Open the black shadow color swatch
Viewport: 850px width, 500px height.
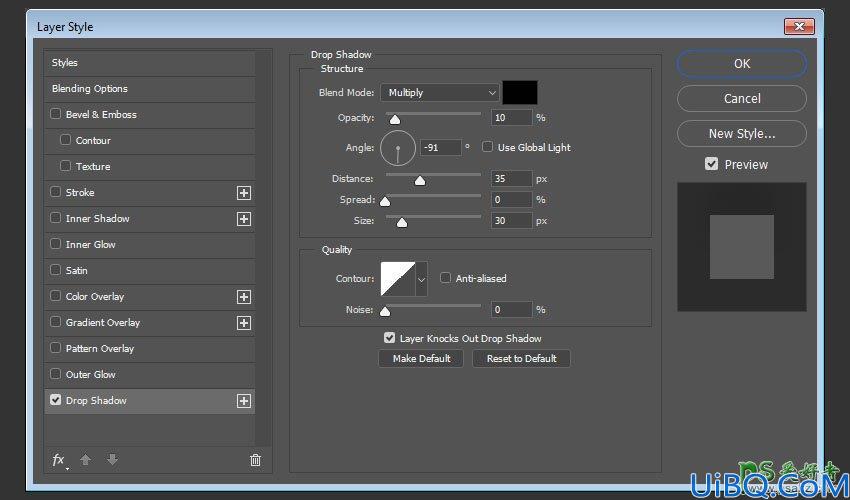coord(520,92)
